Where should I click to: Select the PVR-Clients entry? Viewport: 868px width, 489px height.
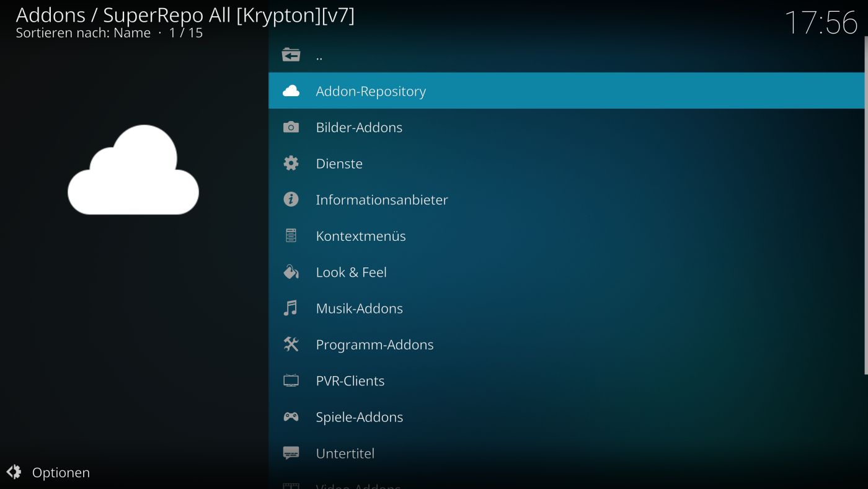(567, 380)
